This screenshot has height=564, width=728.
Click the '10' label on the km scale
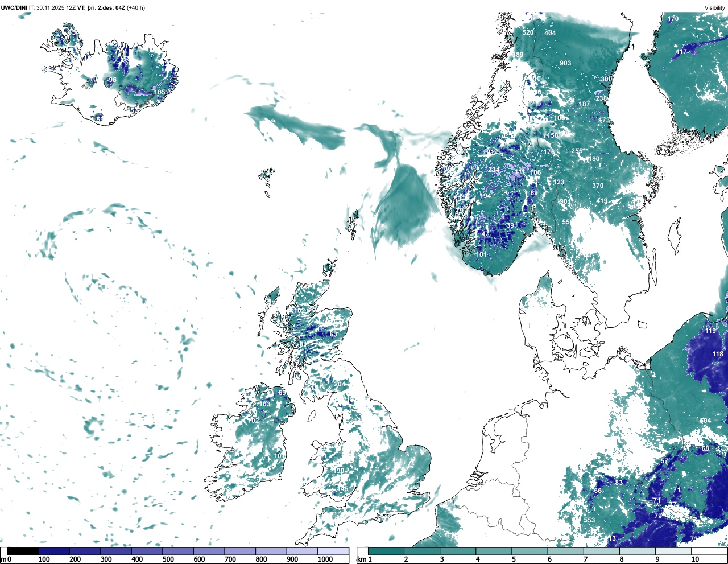(x=695, y=559)
